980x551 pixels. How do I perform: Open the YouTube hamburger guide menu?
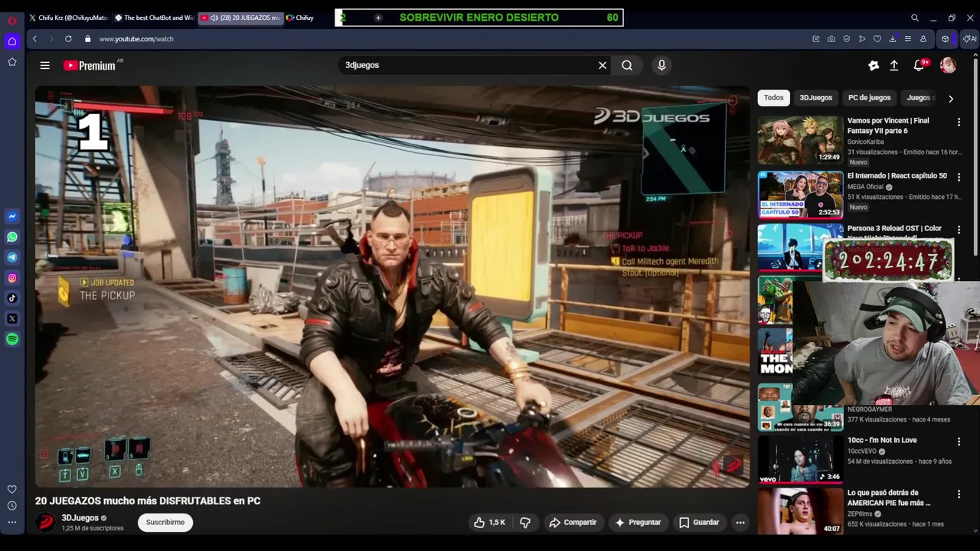click(45, 66)
